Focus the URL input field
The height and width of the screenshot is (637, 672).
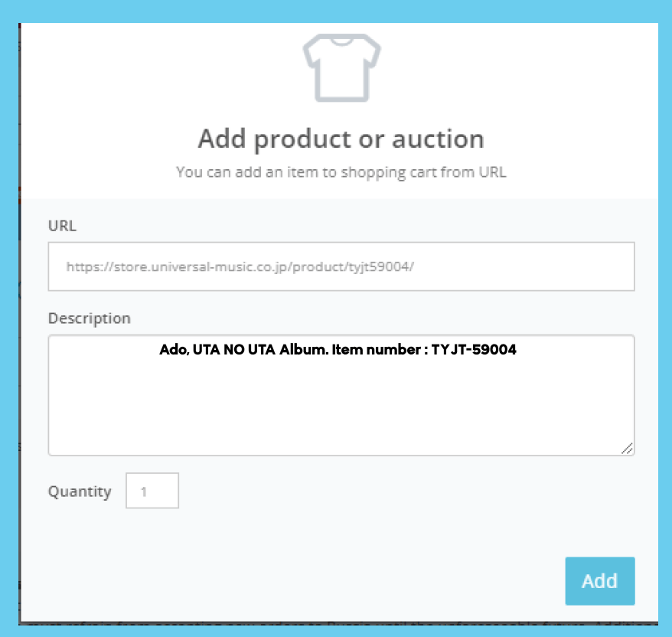tap(341, 266)
